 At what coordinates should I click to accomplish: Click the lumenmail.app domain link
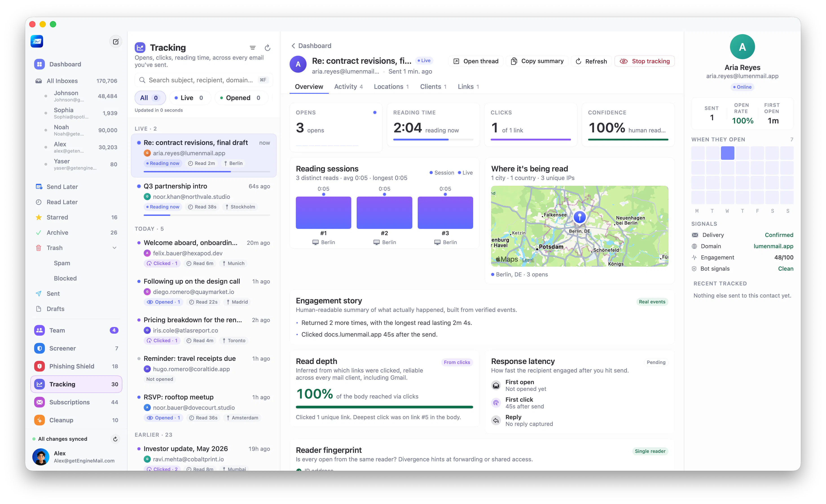pyautogui.click(x=773, y=246)
